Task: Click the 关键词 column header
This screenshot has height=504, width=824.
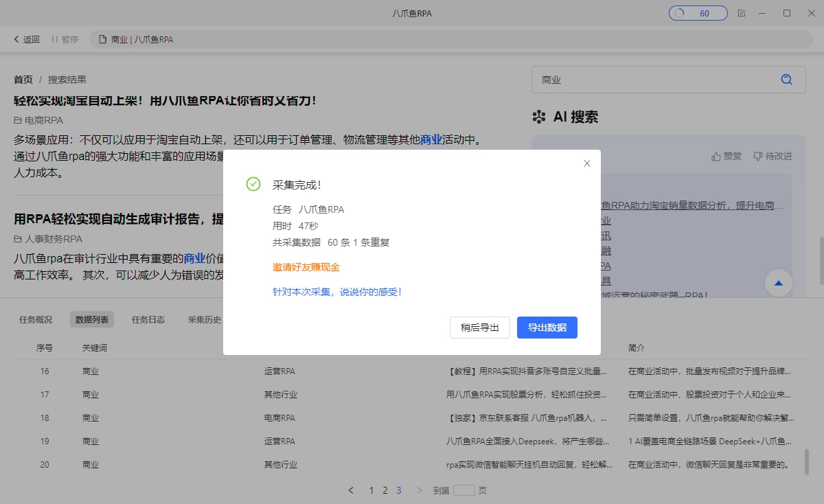Action: (95, 348)
